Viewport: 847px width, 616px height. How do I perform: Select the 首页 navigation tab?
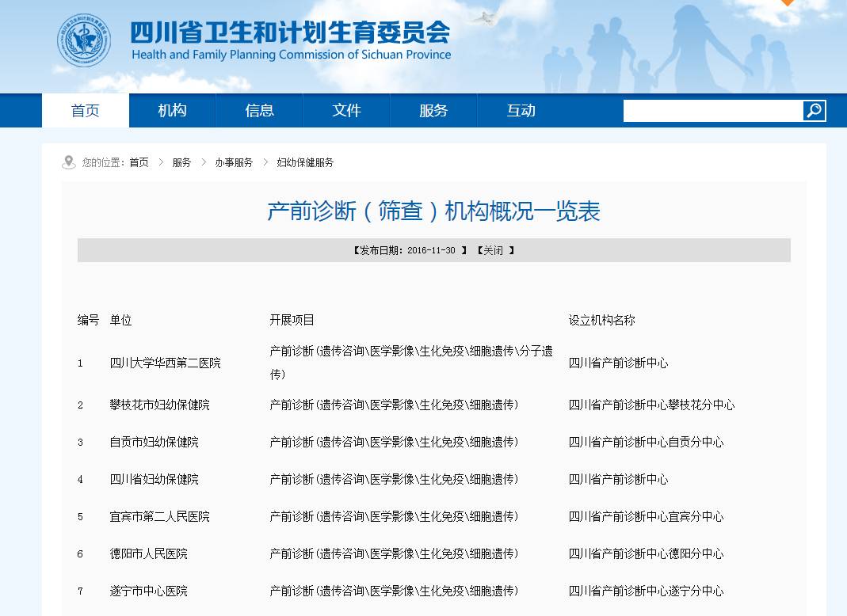pyautogui.click(x=86, y=111)
